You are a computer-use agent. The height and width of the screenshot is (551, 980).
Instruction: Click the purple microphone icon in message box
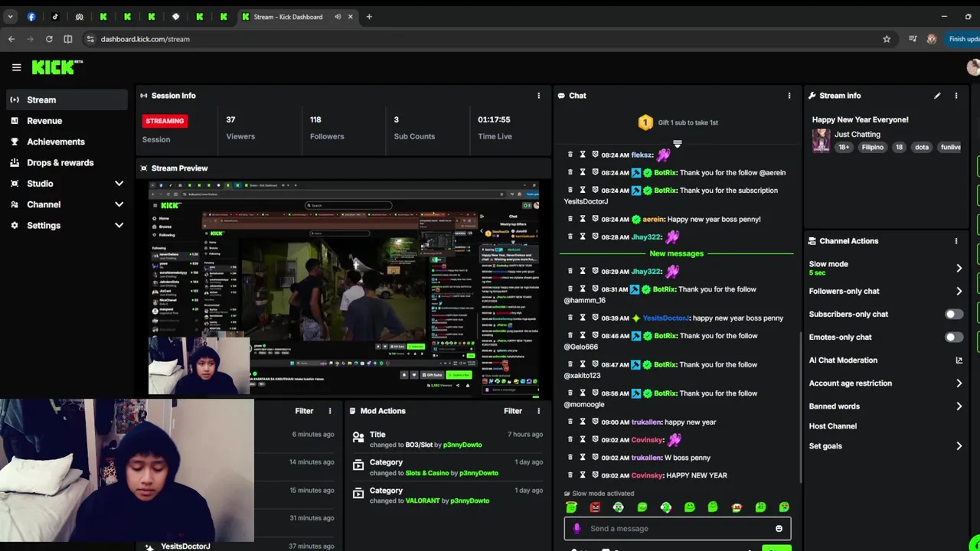click(577, 528)
